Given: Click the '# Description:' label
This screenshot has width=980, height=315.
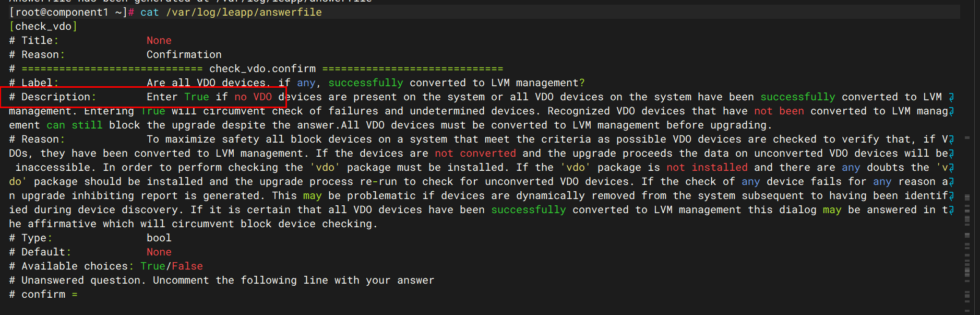Looking at the screenshot, I should (52, 97).
